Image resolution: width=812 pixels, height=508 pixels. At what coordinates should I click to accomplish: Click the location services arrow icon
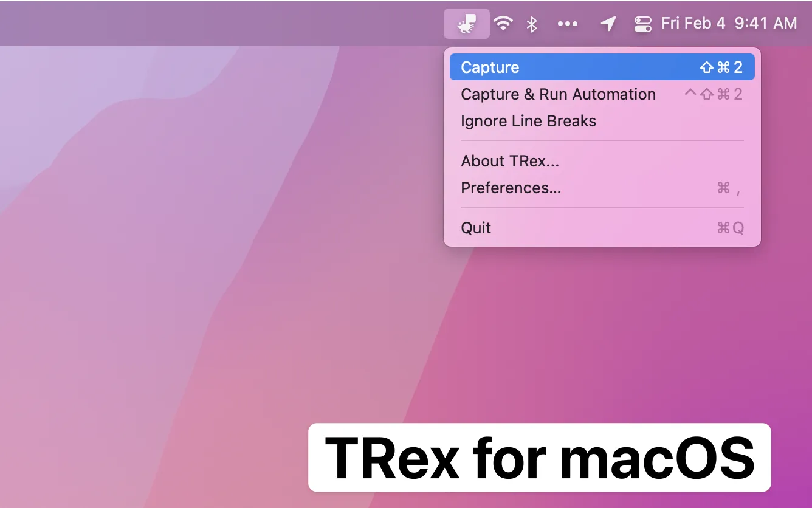608,24
